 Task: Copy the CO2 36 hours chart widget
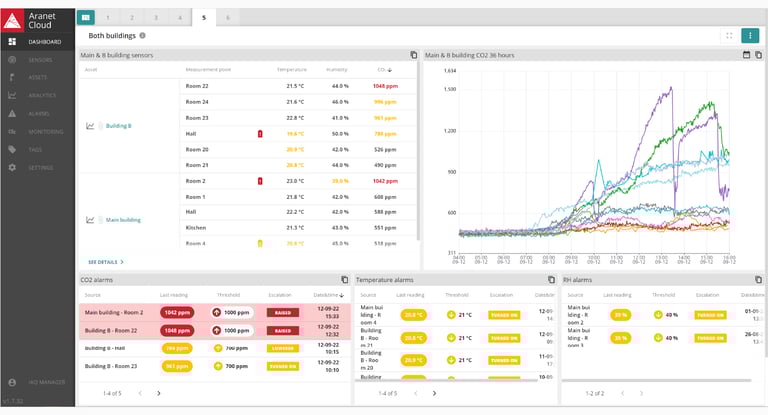(x=758, y=55)
